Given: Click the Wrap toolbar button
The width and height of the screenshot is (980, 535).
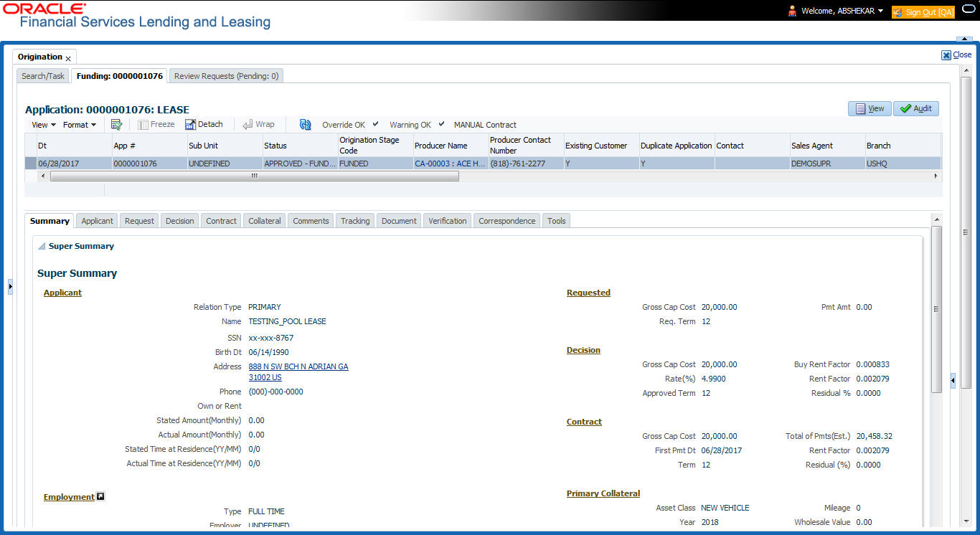Looking at the screenshot, I should click(258, 125).
